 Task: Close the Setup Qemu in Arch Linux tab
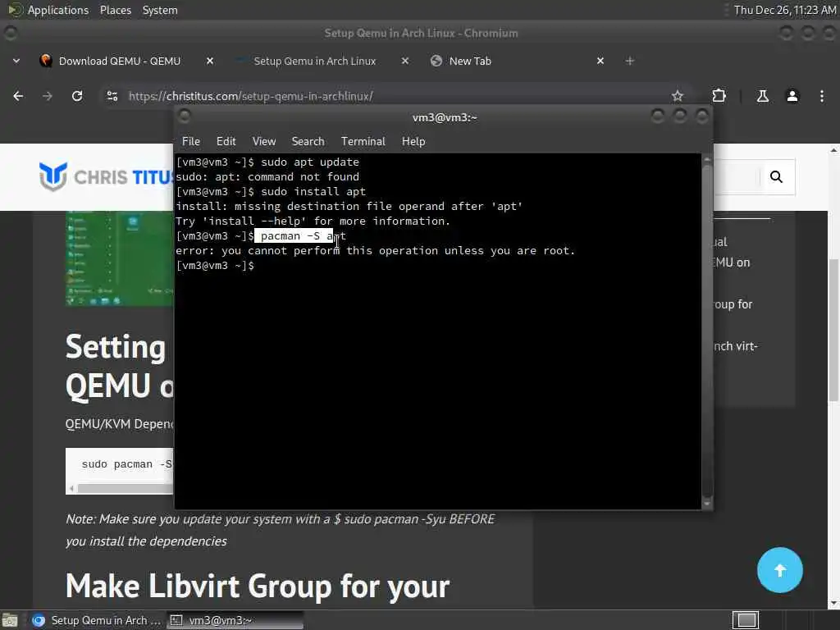click(405, 61)
